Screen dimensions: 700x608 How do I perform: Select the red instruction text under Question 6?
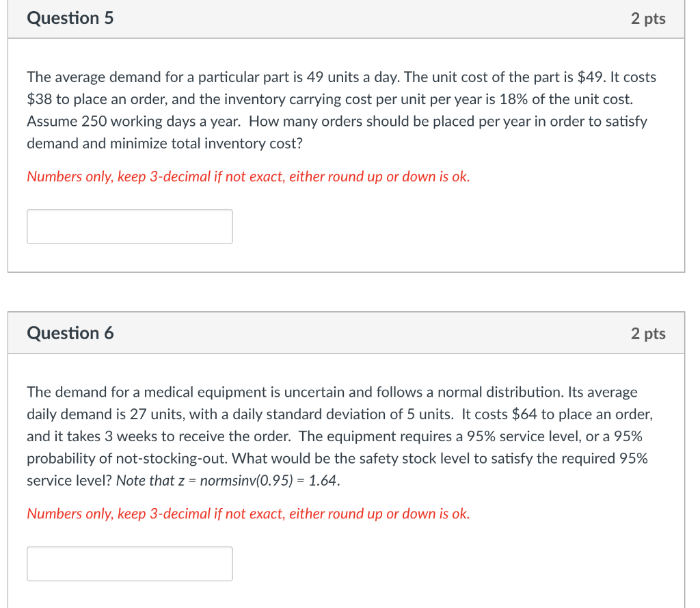pos(247,514)
